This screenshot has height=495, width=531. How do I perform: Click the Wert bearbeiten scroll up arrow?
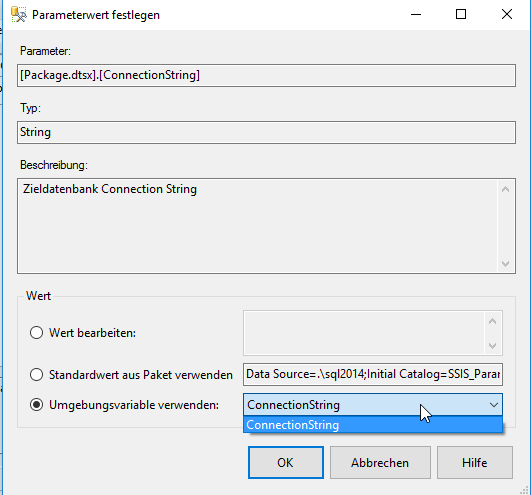point(493,321)
